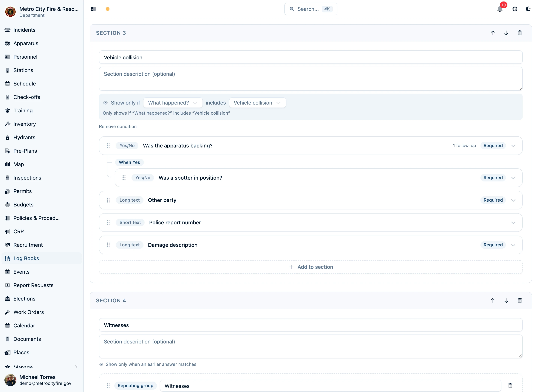Open the Vehicle collision value dropdown
This screenshot has height=392, width=538.
pyautogui.click(x=257, y=103)
